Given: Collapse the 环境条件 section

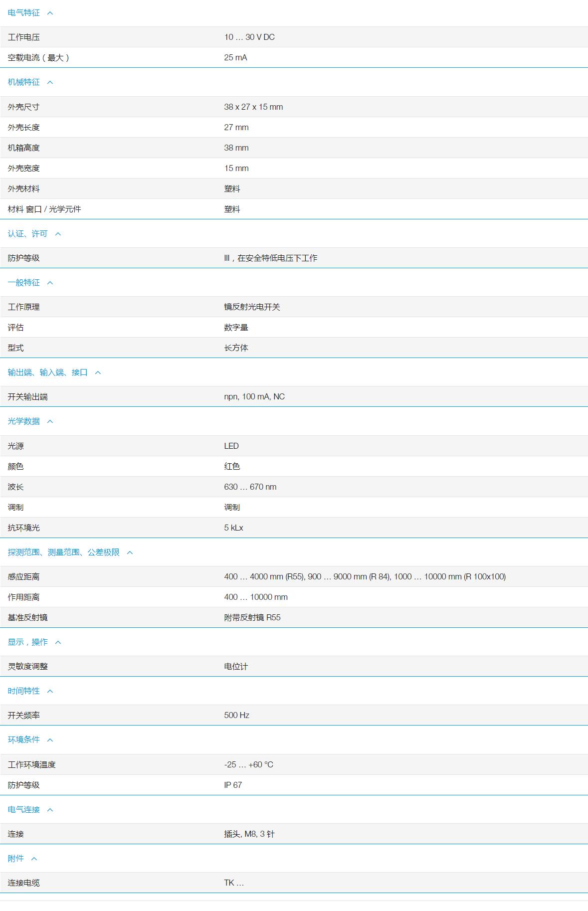Looking at the screenshot, I should (x=50, y=740).
